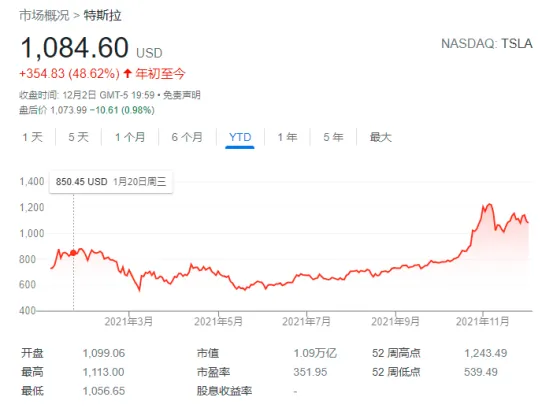The width and height of the screenshot is (554, 413).
Task: Click the 1,084.60 stock price
Action: 75,48
